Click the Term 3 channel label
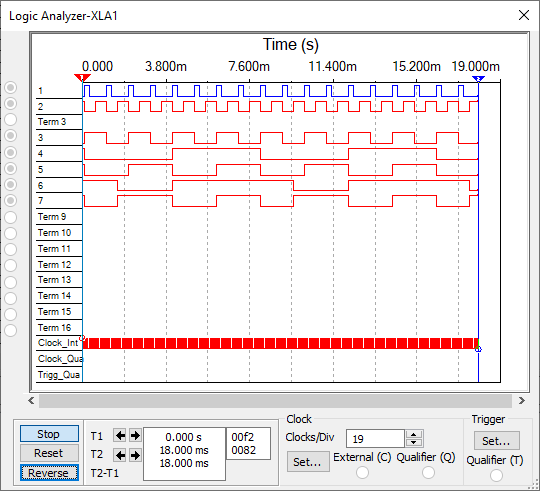 click(x=52, y=122)
